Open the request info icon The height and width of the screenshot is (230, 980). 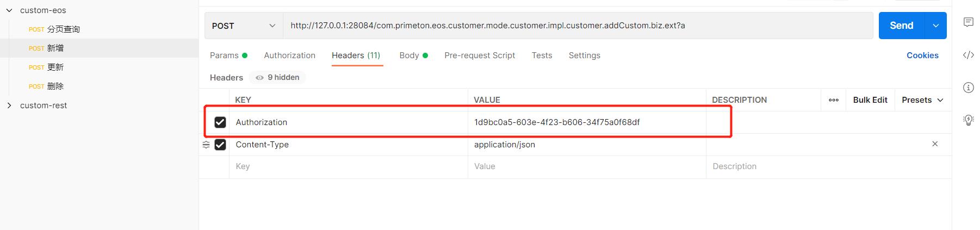(968, 88)
